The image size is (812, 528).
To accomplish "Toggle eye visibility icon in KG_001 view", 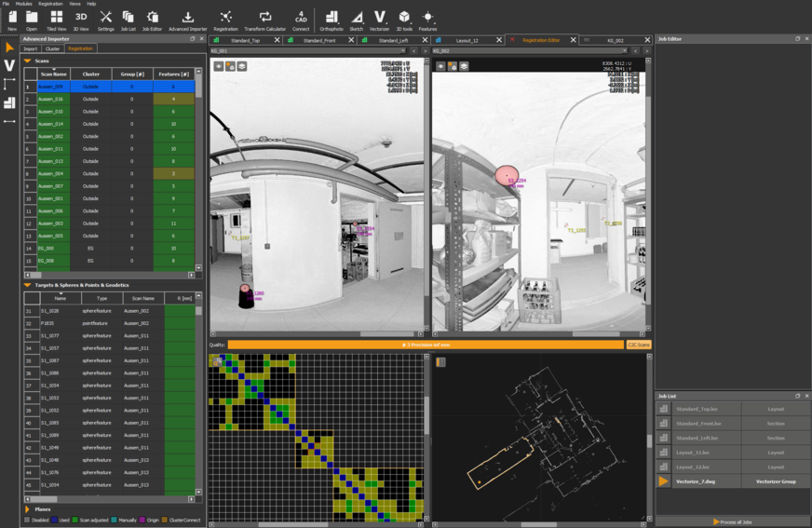I will click(x=219, y=66).
